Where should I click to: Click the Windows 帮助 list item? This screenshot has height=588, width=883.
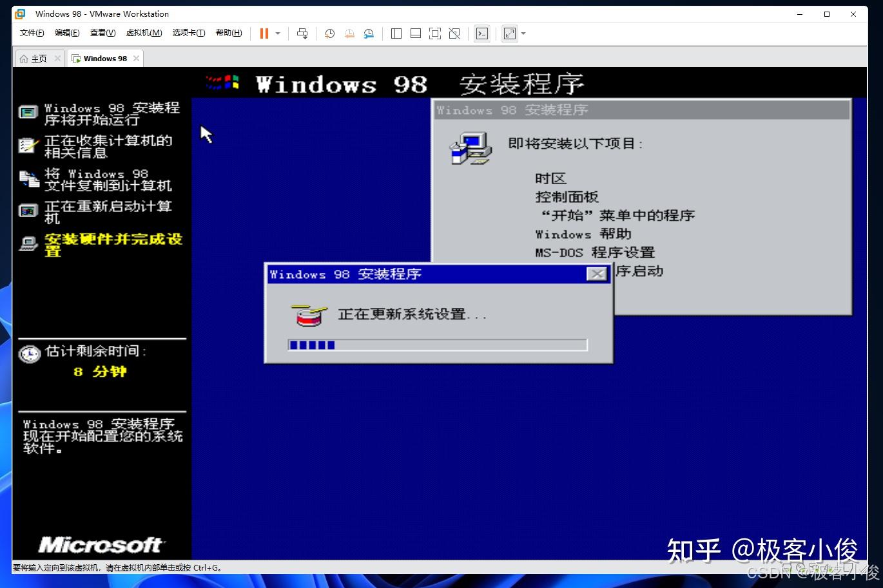tap(583, 234)
